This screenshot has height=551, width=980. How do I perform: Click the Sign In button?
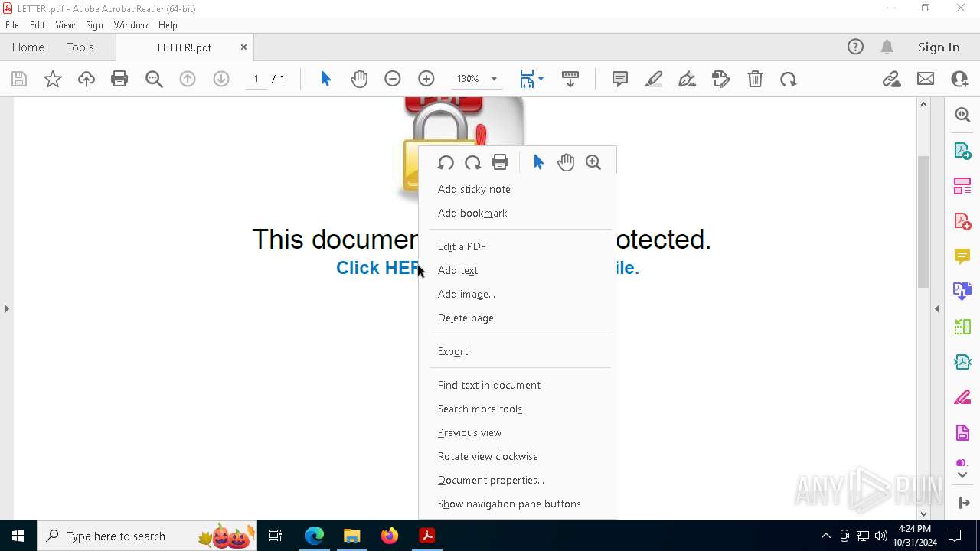point(939,47)
